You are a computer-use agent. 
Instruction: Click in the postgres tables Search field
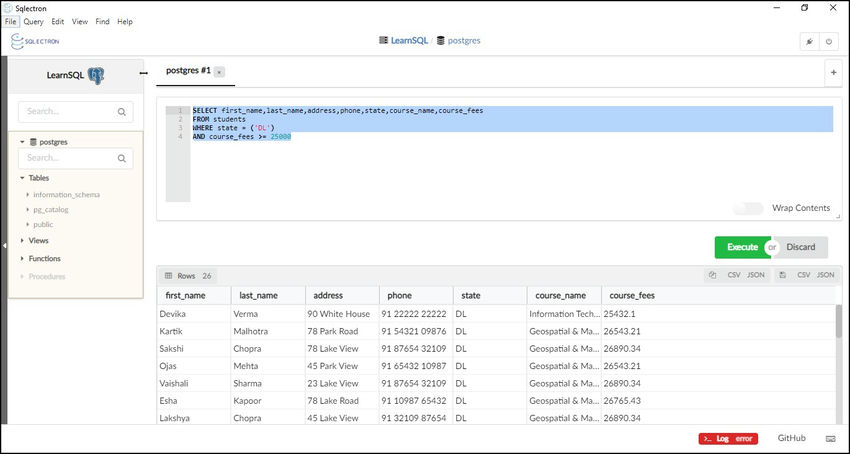pyautogui.click(x=75, y=158)
